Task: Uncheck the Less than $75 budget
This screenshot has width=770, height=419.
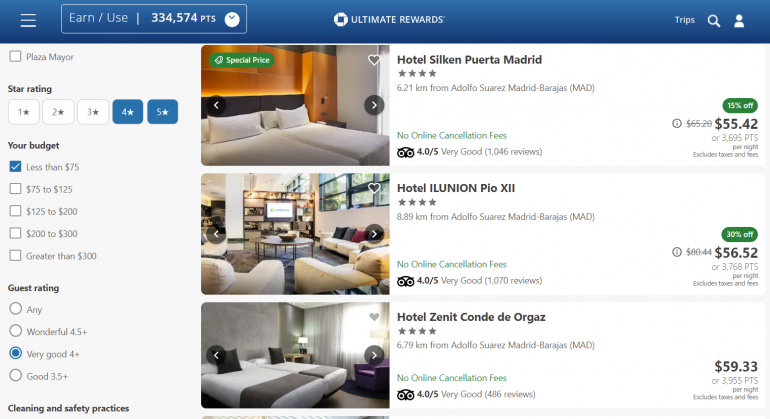Action: click(x=15, y=167)
